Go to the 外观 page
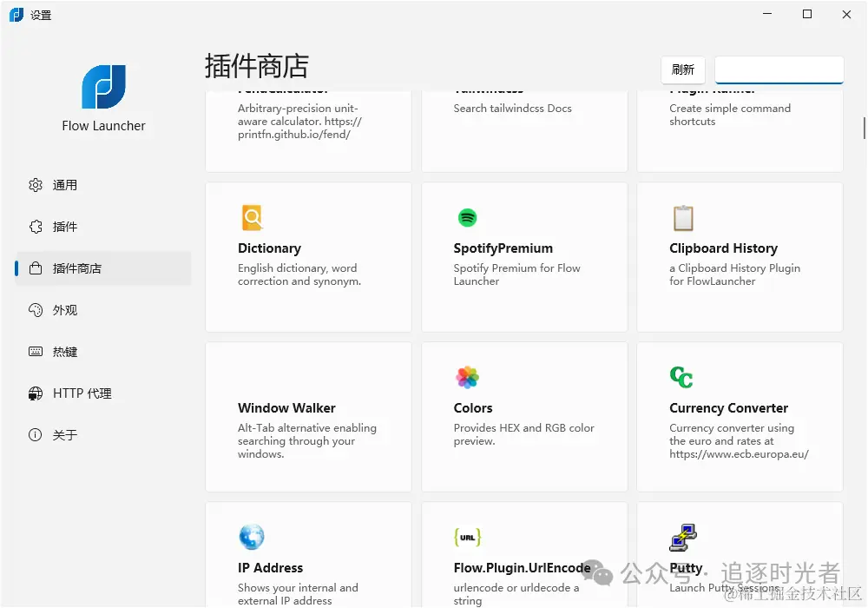Viewport: 868px width, 608px height. [103, 310]
